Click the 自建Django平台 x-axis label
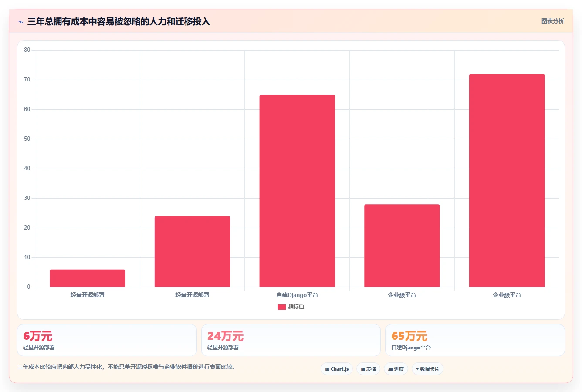582x392 pixels. tap(297, 295)
